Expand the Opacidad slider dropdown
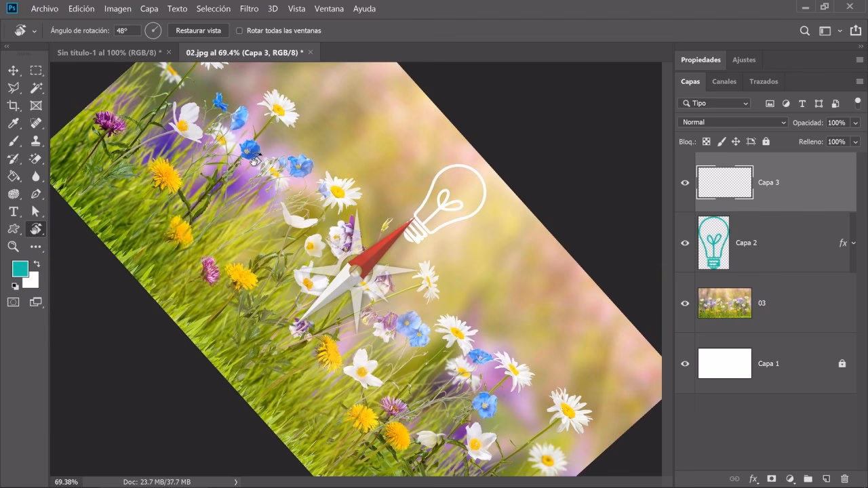Viewport: 868px width, 488px height. point(855,123)
